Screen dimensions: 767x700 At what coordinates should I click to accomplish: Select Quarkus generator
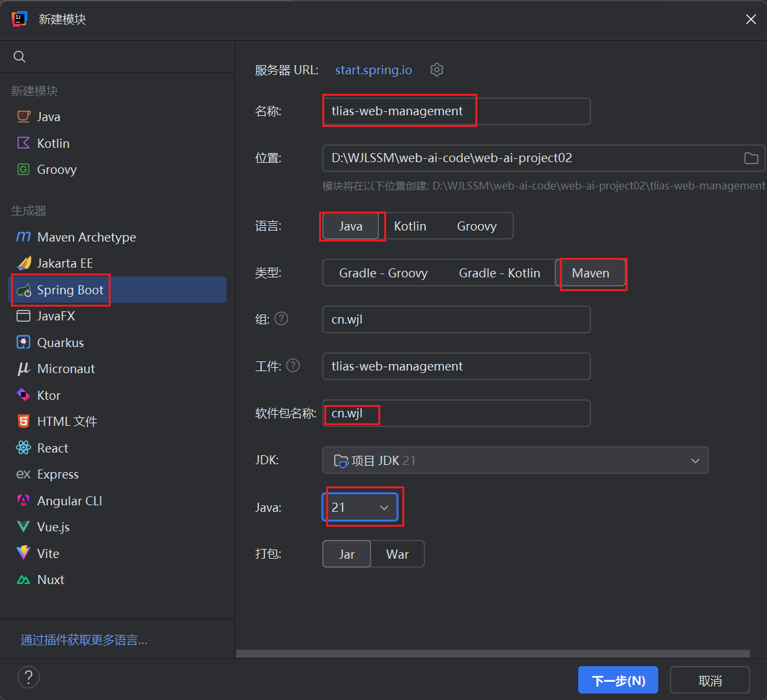click(117, 343)
